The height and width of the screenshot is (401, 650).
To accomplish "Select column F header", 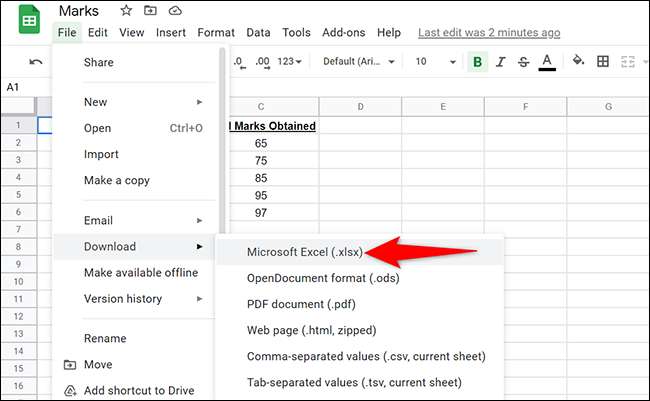I will click(x=525, y=107).
